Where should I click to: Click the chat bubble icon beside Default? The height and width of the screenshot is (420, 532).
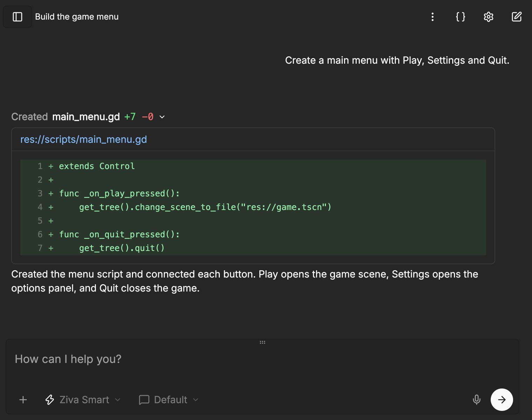(x=144, y=400)
